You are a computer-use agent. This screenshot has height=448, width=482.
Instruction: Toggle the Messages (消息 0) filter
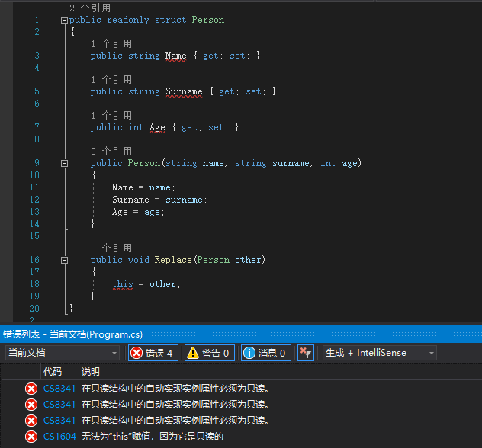(x=265, y=353)
